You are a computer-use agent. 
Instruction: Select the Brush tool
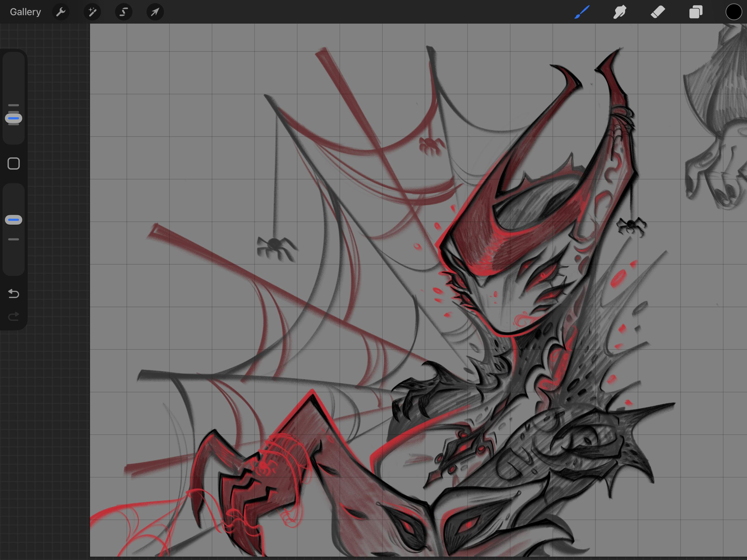tap(582, 12)
